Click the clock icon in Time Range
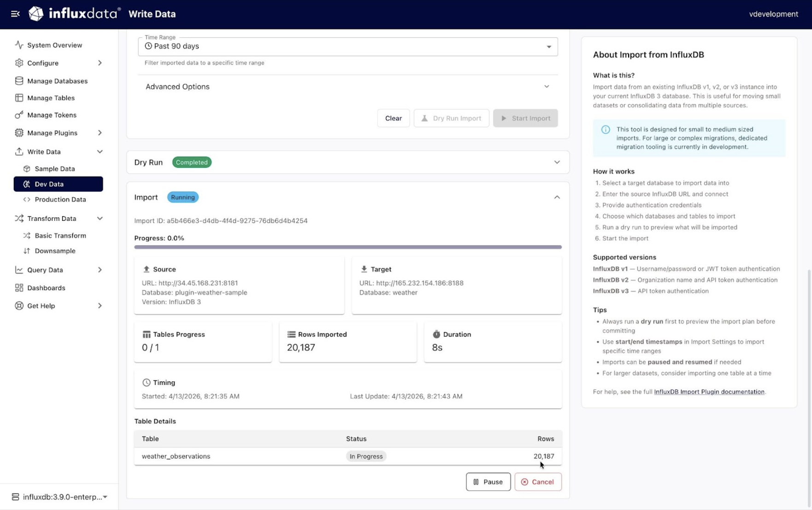 (x=148, y=46)
